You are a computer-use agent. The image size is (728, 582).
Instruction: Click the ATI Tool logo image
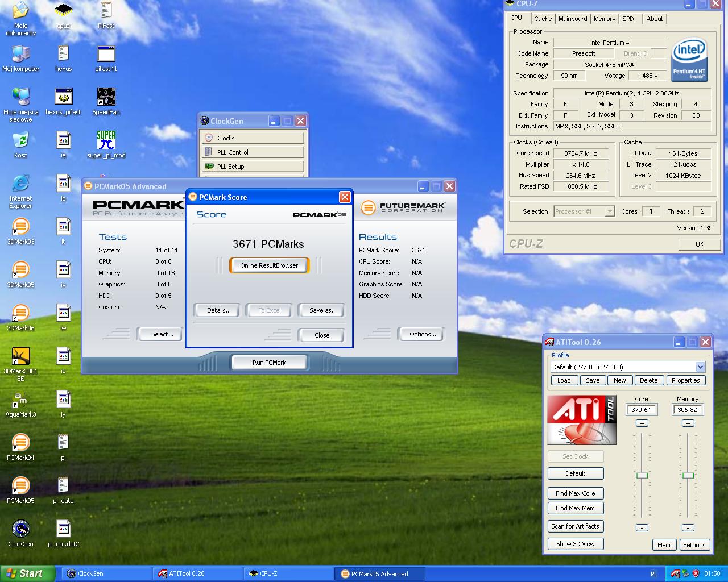pos(581,420)
